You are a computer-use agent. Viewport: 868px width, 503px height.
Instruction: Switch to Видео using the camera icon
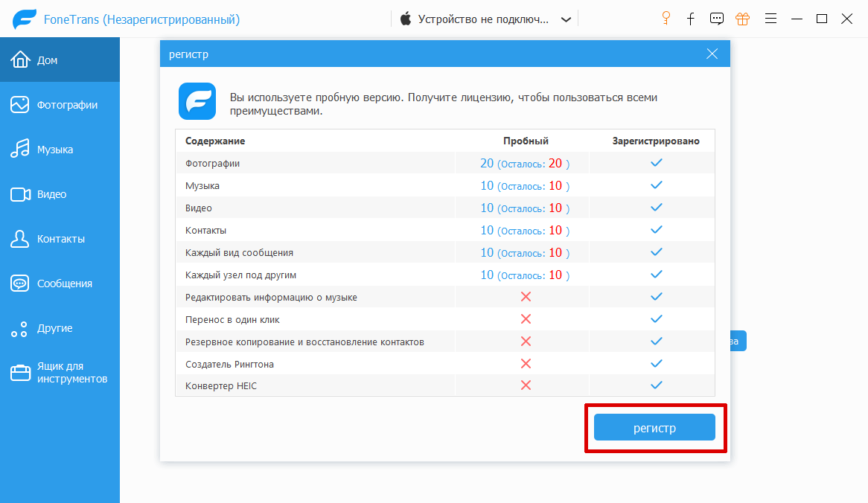20,193
